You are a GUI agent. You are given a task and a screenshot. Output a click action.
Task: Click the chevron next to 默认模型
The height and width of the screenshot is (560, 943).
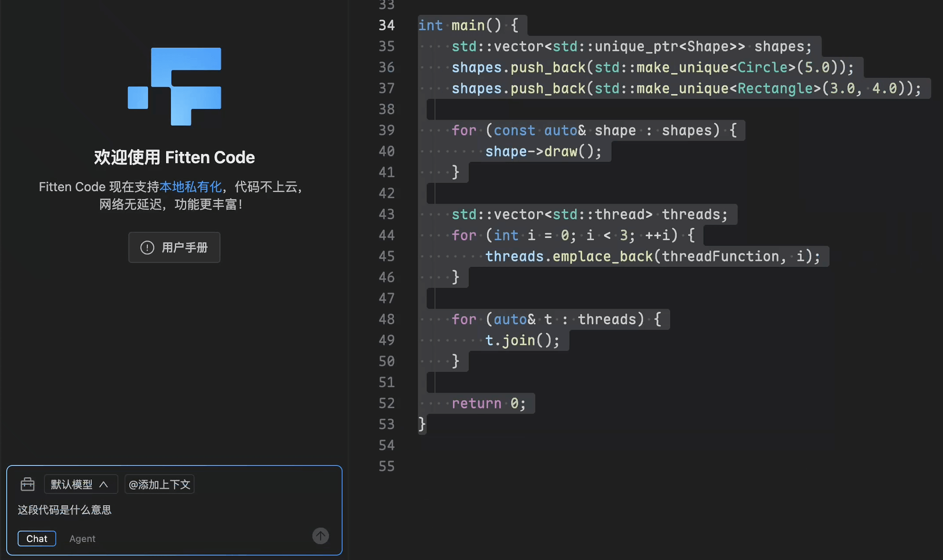pos(104,484)
